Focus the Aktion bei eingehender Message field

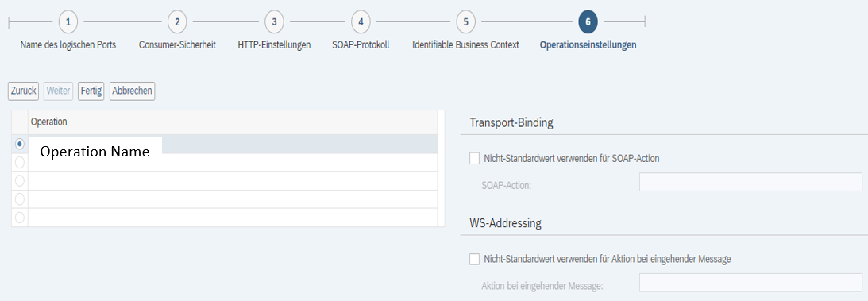pyautogui.click(x=750, y=283)
